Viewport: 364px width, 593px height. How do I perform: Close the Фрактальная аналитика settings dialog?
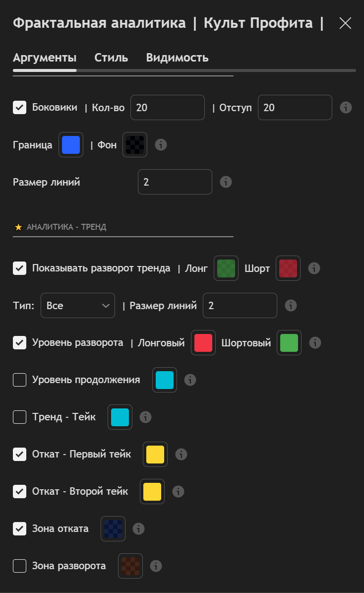click(345, 23)
